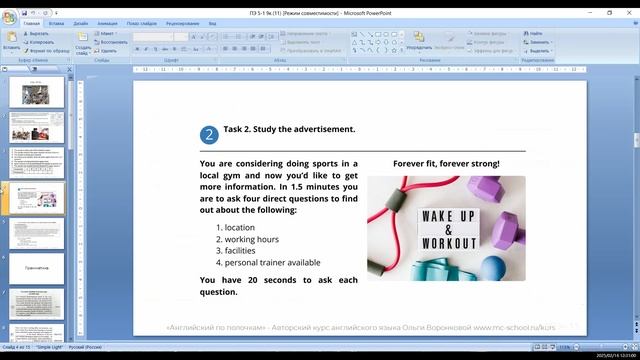The width and height of the screenshot is (640, 360).
Task: Click the slide sorter view icon
Action: tap(544, 347)
